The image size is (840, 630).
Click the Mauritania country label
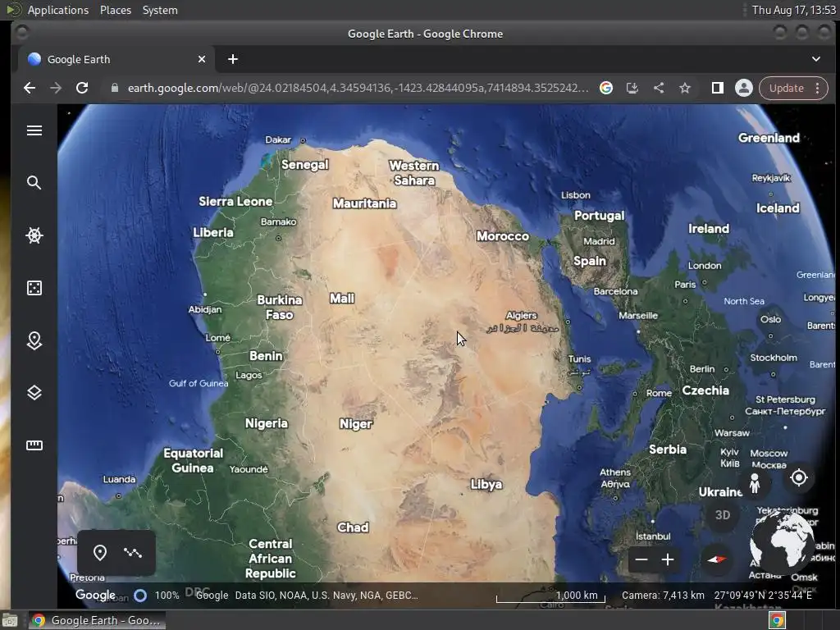[x=365, y=203]
